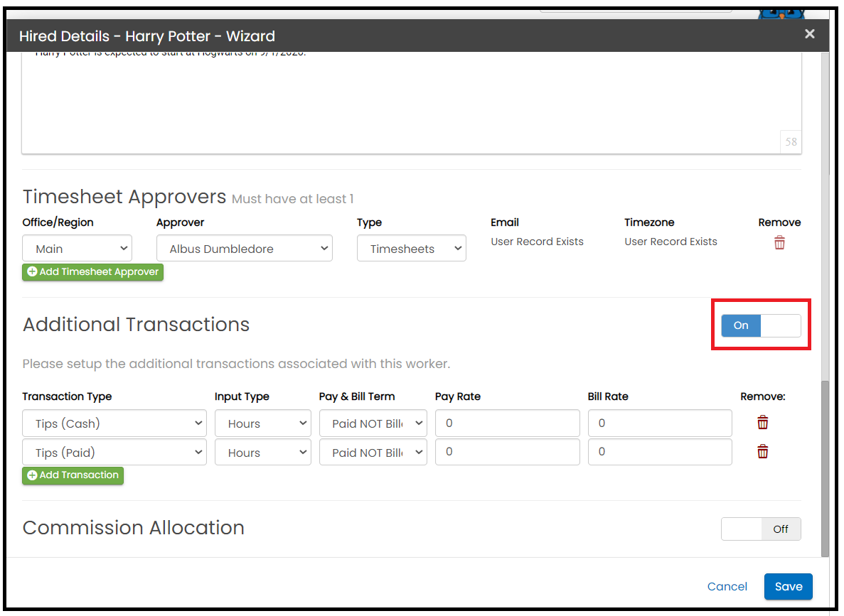Open the Type dropdown showing Timesheets
This screenshot has height=616, width=844.
[411, 249]
